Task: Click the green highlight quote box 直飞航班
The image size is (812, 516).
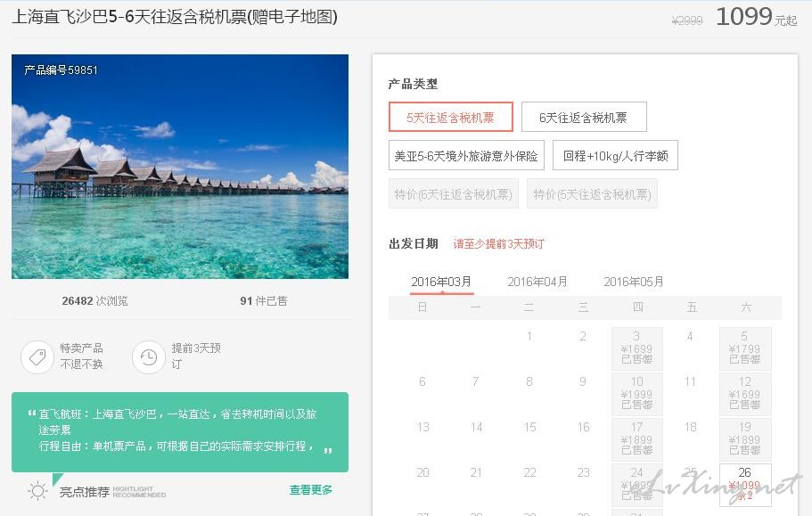Action: pyautogui.click(x=180, y=431)
